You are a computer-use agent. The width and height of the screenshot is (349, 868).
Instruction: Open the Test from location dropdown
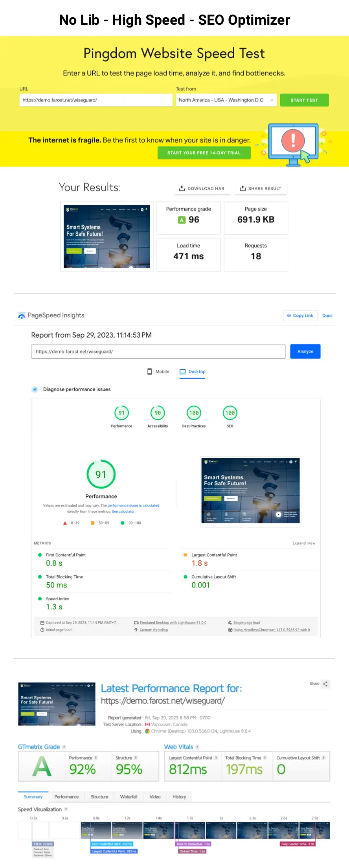click(226, 100)
